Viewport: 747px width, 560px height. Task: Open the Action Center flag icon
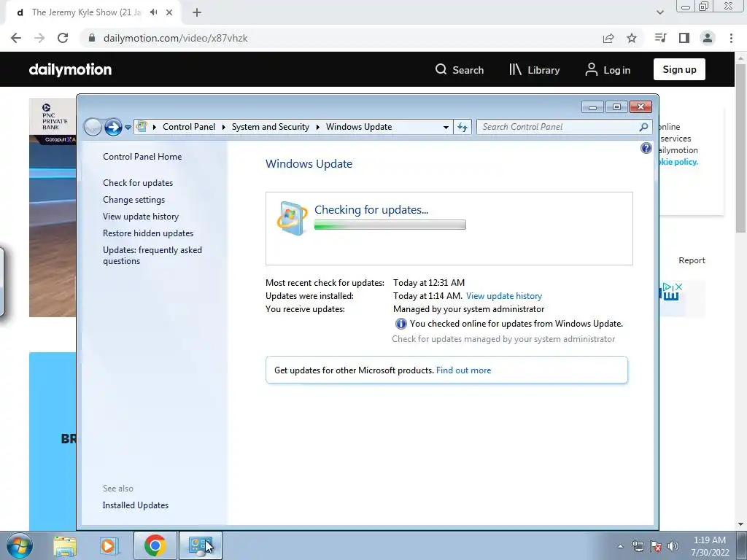(656, 547)
